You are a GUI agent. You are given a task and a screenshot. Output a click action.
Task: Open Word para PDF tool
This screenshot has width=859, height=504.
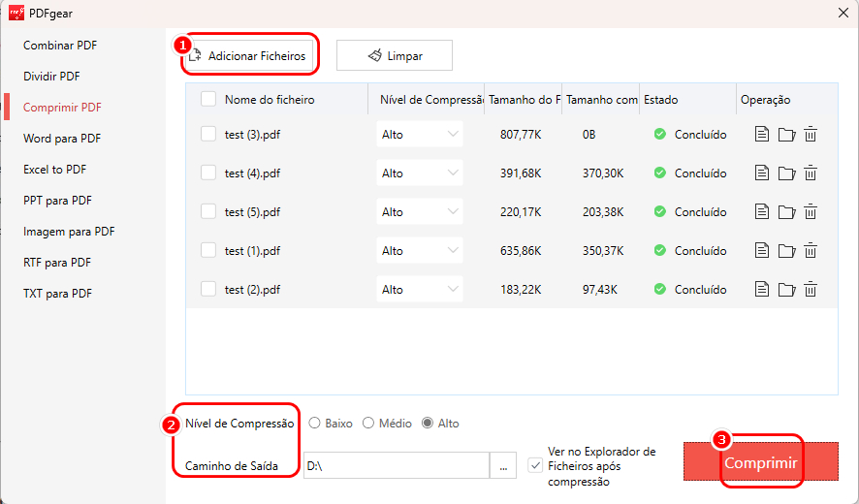click(62, 139)
